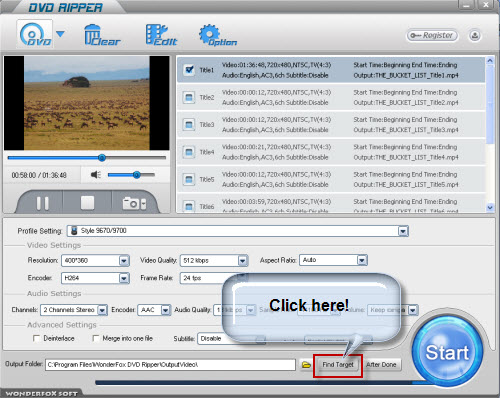Open the Option settings gear
500x398 pixels.
(218, 35)
